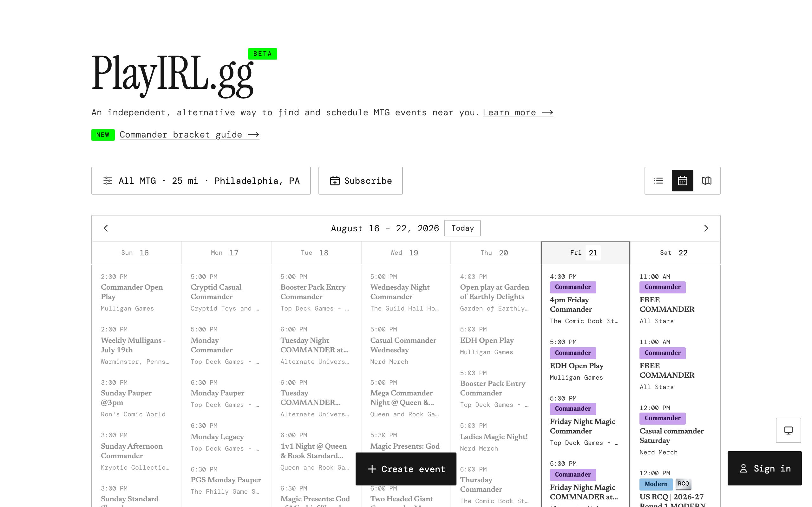This screenshot has width=812, height=507.
Task: Open the map view icon
Action: pos(706,181)
